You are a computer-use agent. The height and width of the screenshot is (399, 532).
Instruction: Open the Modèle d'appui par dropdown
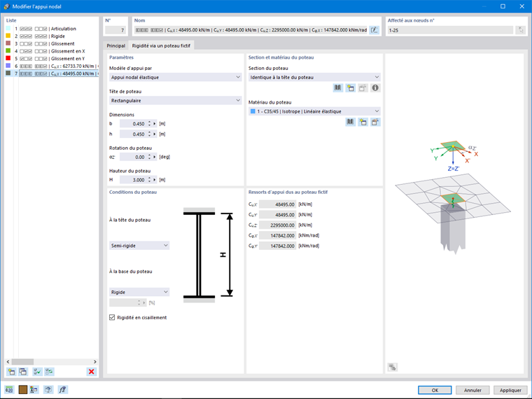[x=176, y=78]
